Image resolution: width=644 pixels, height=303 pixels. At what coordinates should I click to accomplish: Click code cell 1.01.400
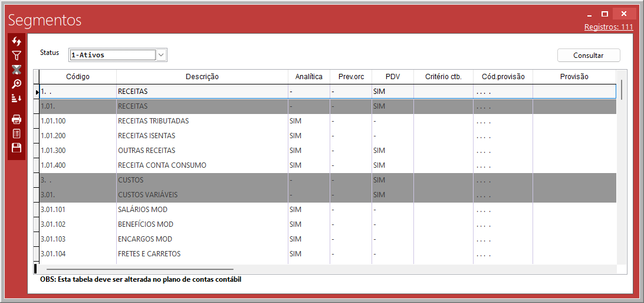point(78,165)
